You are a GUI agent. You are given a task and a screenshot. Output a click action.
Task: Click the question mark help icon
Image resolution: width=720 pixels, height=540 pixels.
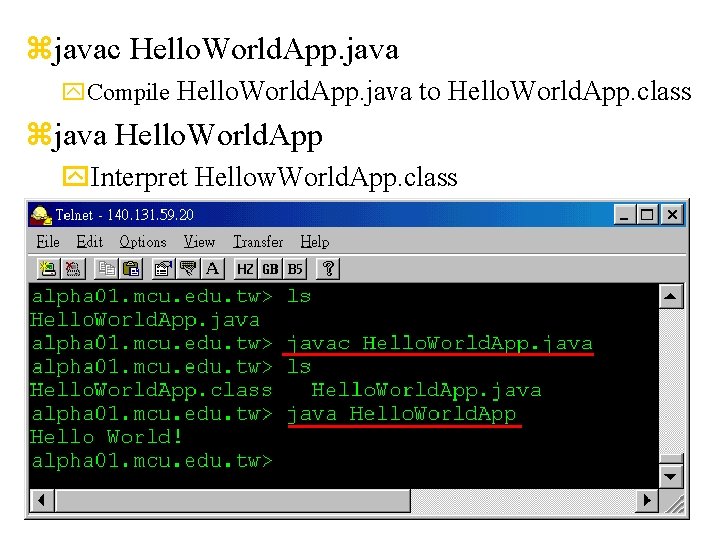pos(328,269)
